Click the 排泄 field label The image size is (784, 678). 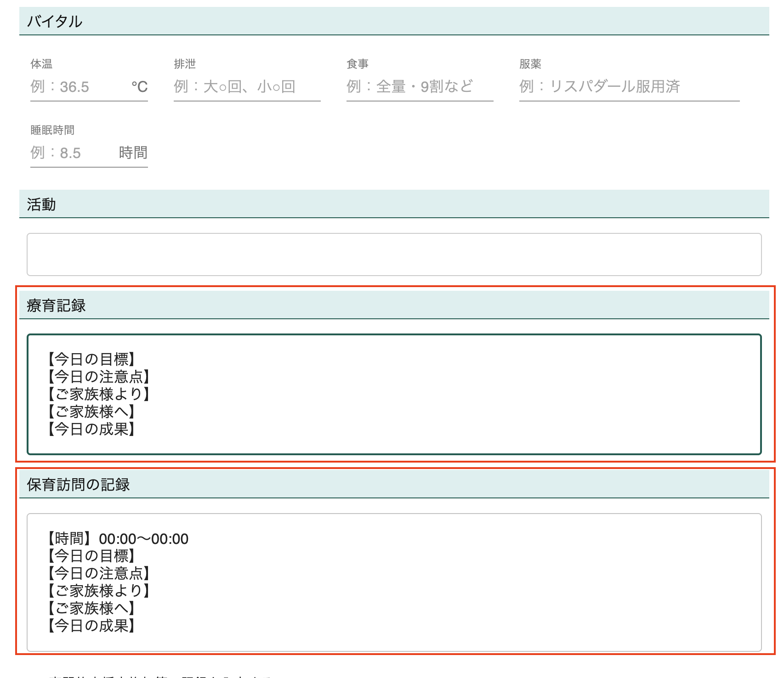click(185, 64)
